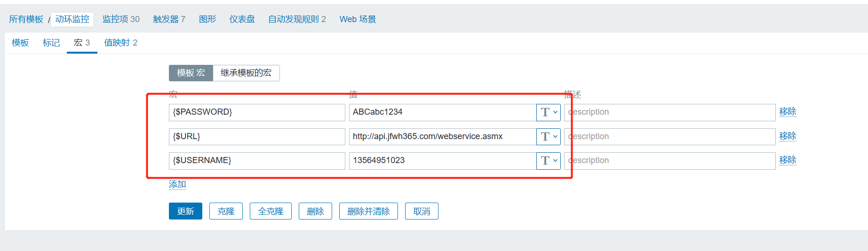
Task: Click the 全克隆 button
Action: 271,211
